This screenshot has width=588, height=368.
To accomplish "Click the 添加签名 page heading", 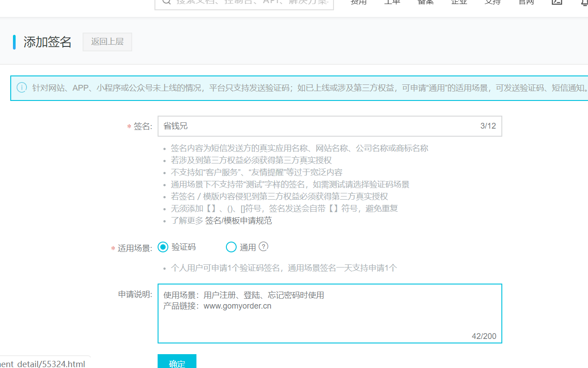I will (47, 42).
